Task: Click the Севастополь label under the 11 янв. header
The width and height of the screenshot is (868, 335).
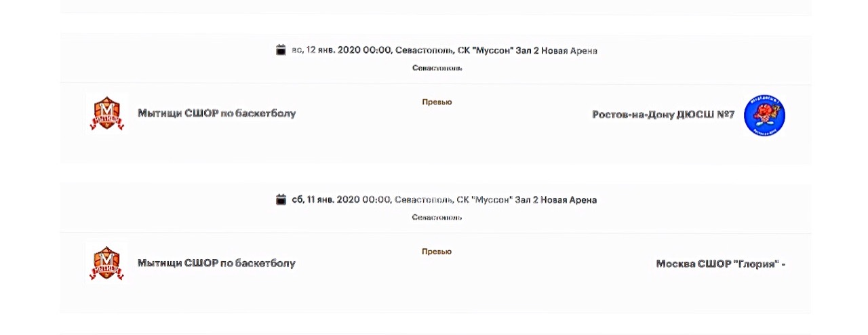Action: coord(437,217)
